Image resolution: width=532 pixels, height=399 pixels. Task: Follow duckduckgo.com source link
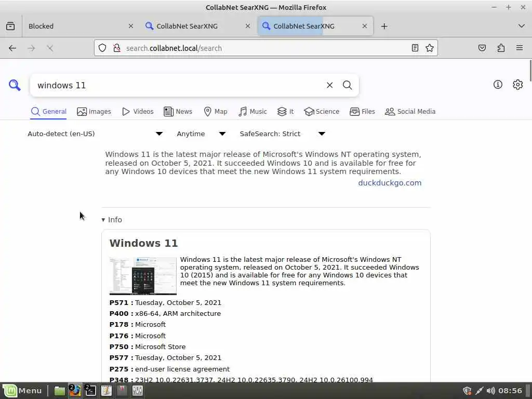pyautogui.click(x=390, y=183)
